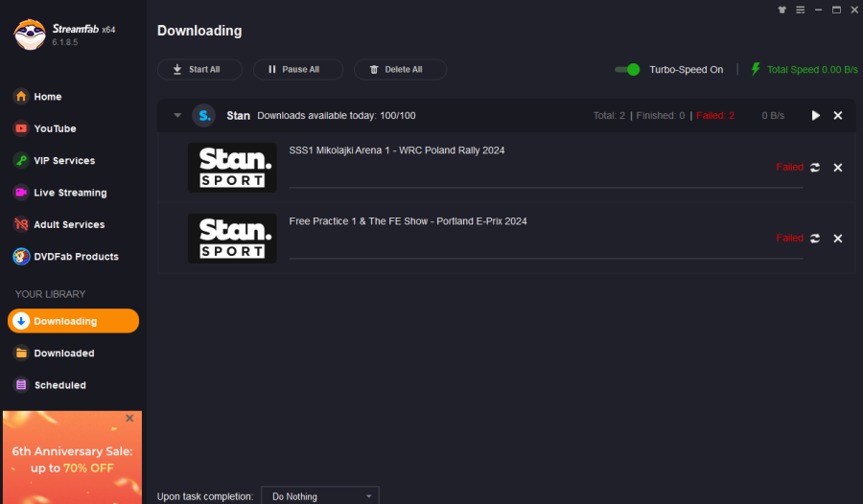
Task: Open Adult Services in the sidebar
Action: click(x=58, y=224)
